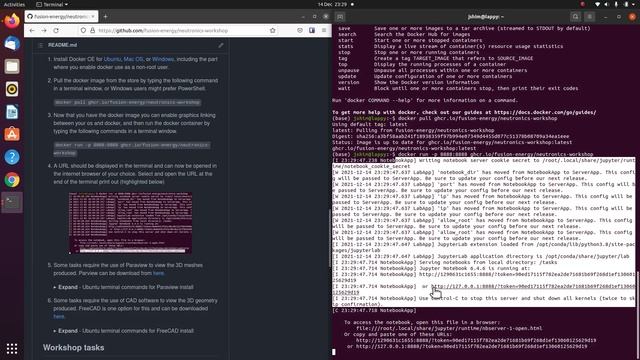Go back in Firefox history
This screenshot has width=640, height=360.
click(32, 31)
